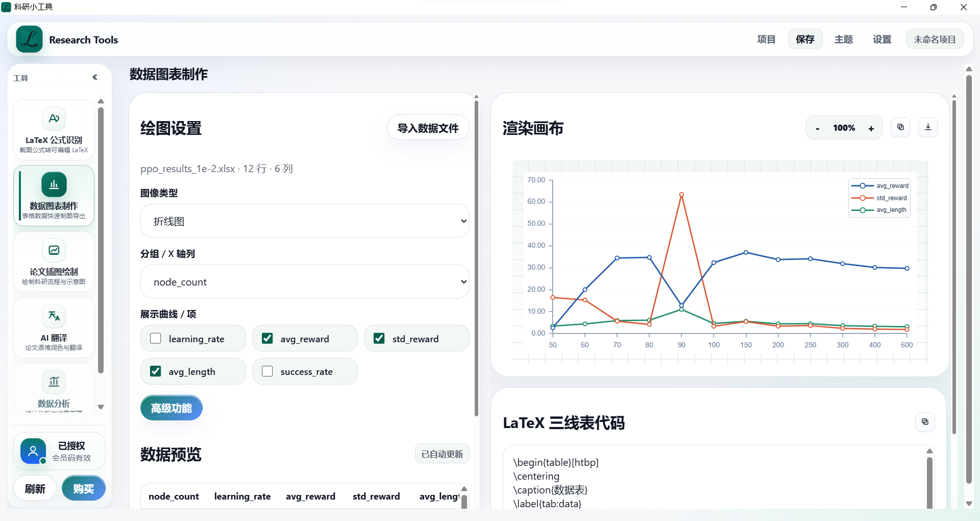Enable the success_rate curve checkbox

point(267,371)
